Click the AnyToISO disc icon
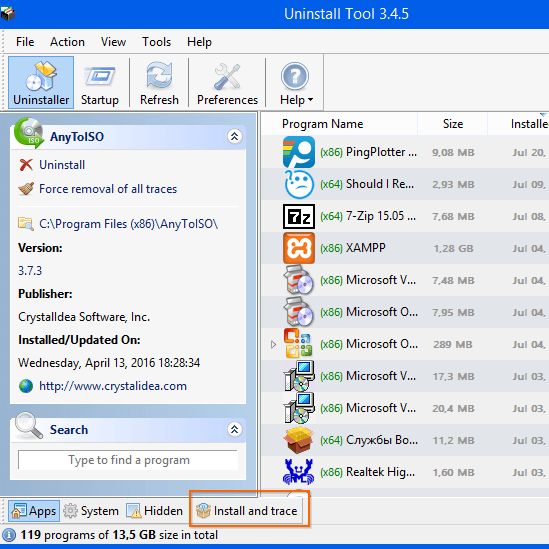 pyautogui.click(x=29, y=133)
